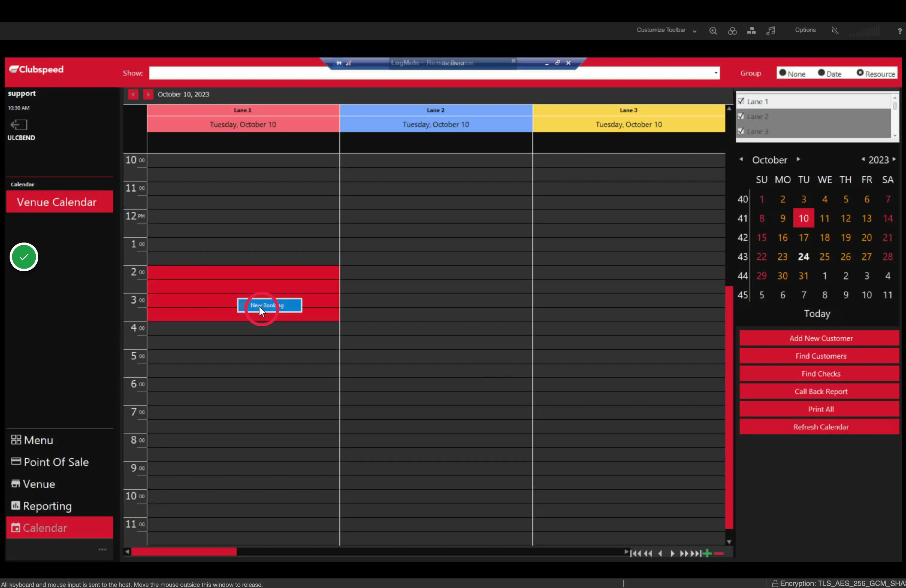Click the volume level meter in toolbar
The height and width of the screenshot is (588, 906).
pyautogui.click(x=864, y=31)
